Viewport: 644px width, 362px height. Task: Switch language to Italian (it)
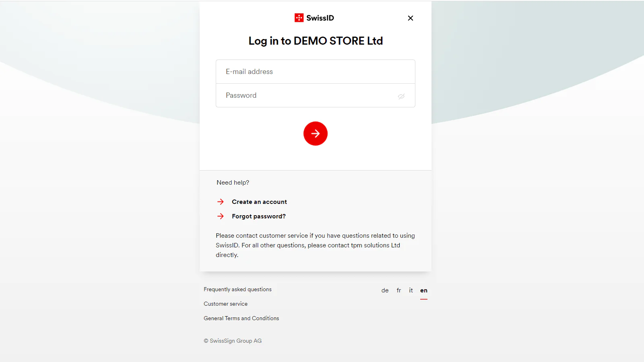click(411, 290)
